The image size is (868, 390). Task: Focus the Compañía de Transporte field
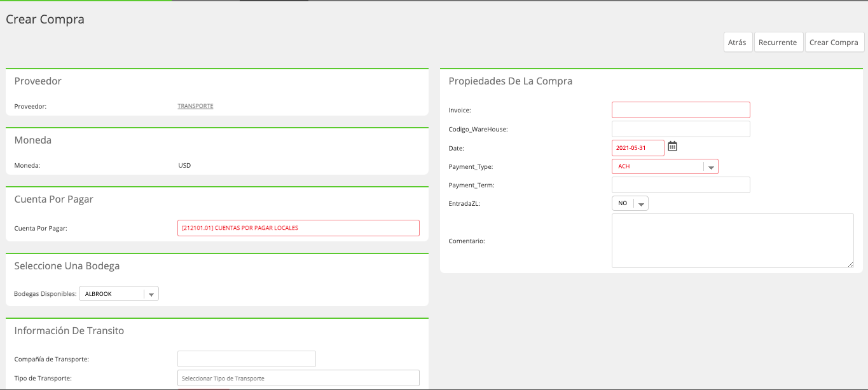(247, 359)
